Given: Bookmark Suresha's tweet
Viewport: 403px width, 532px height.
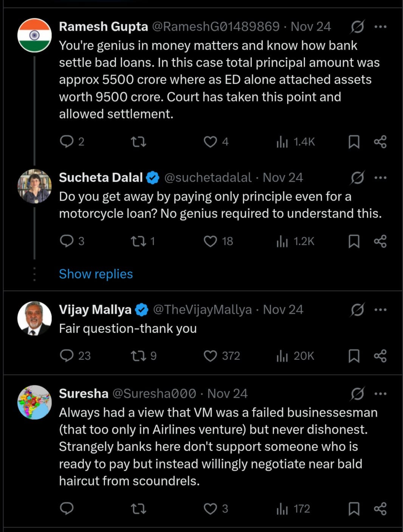Looking at the screenshot, I should coord(354,509).
